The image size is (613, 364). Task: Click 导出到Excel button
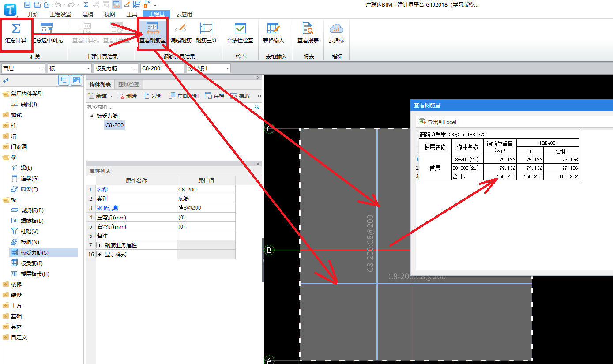tap(438, 122)
